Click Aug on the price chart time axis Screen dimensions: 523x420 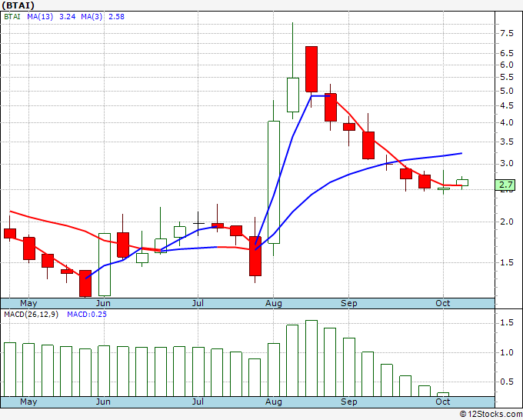274,303
